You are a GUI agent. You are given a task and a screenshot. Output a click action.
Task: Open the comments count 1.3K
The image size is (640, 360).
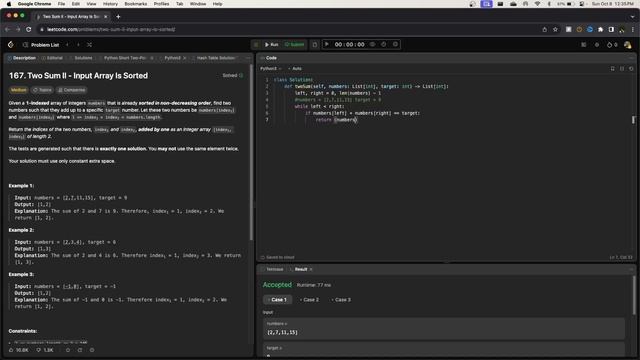coord(45,350)
